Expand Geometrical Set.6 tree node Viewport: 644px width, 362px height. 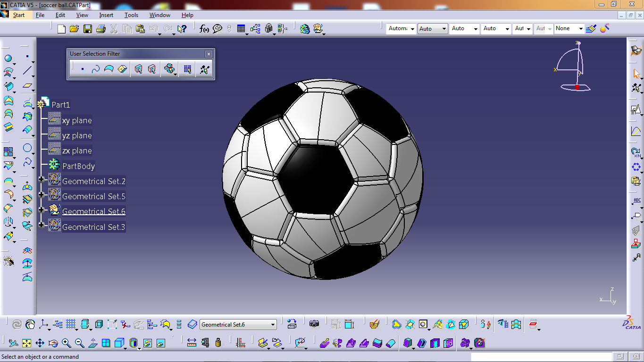[41, 210]
